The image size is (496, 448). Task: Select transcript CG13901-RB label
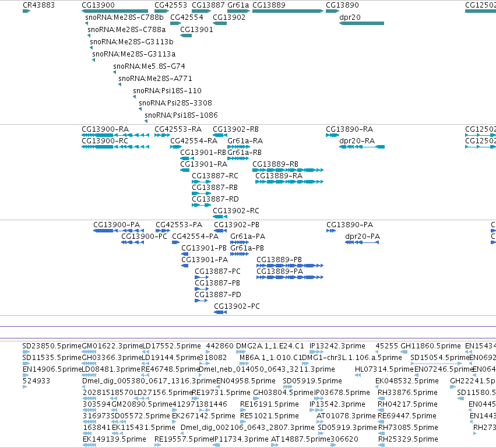point(203,153)
